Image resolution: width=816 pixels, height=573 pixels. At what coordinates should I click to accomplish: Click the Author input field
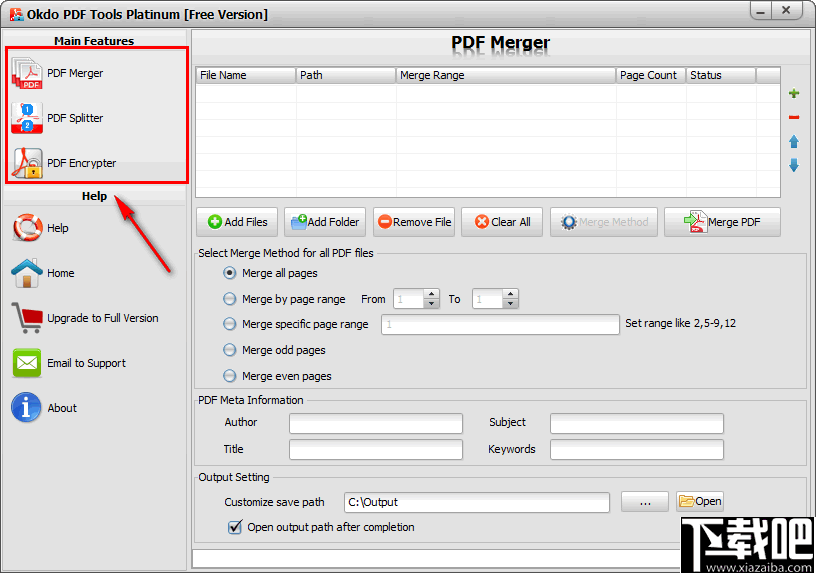point(376,423)
